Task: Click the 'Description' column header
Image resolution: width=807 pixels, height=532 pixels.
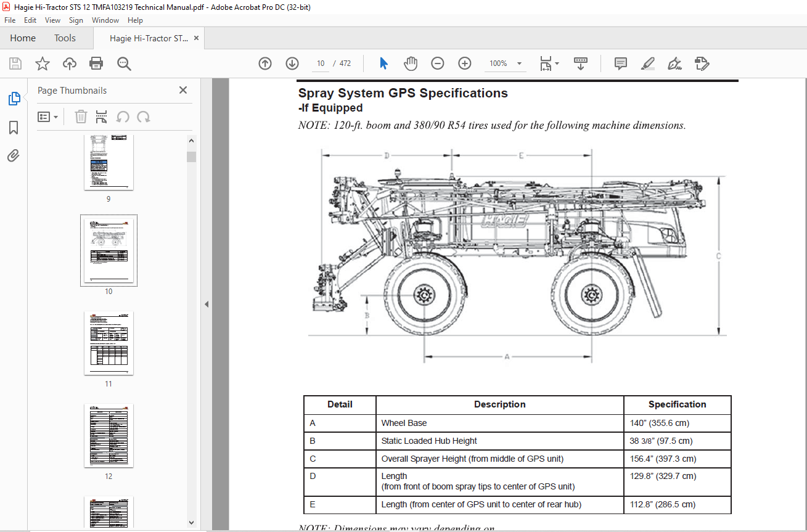Action: (x=500, y=404)
